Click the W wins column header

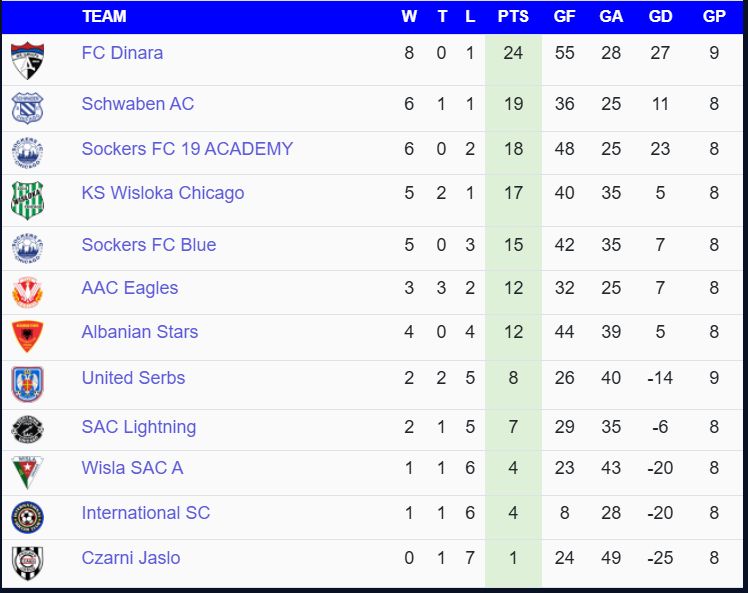click(x=409, y=16)
